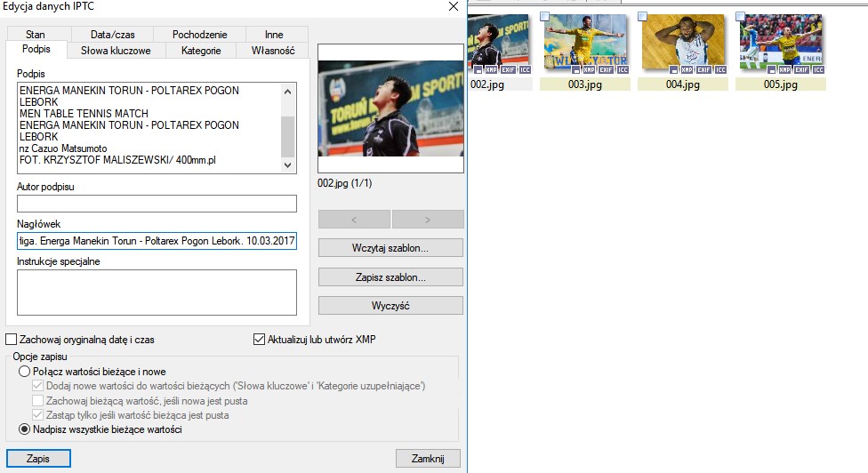
Task: Enable 'Zachowaj oryginalną datę i czas' checkbox
Action: [x=11, y=339]
